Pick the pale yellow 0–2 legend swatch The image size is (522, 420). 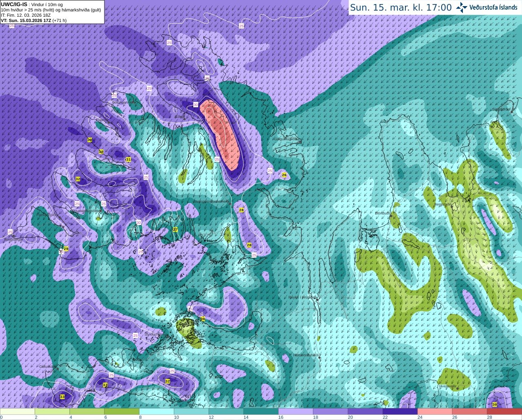pyautogui.click(x=18, y=411)
